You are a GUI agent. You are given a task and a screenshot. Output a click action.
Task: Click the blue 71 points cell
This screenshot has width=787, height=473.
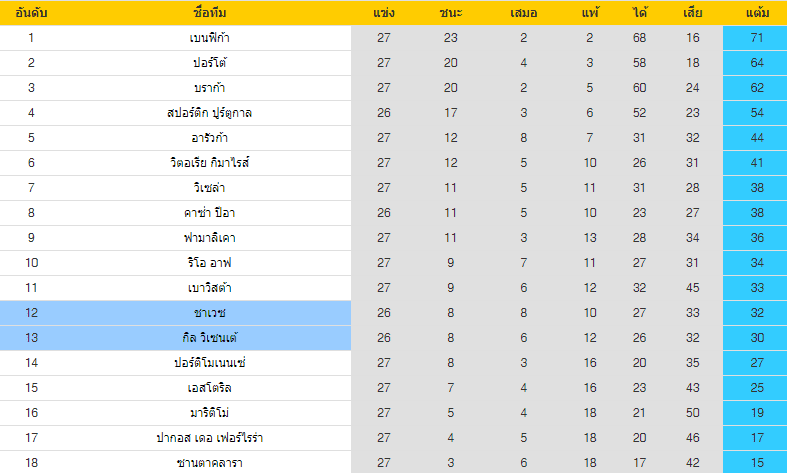click(756, 38)
